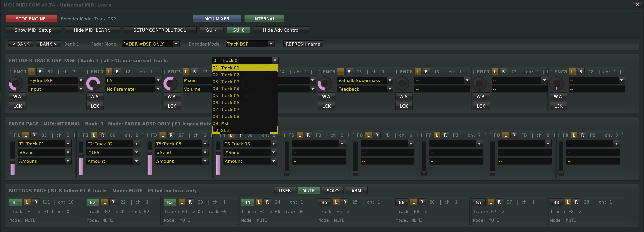The height and width of the screenshot is (232, 644).
Task: Toggle the B1 mute button
Action: (15, 202)
